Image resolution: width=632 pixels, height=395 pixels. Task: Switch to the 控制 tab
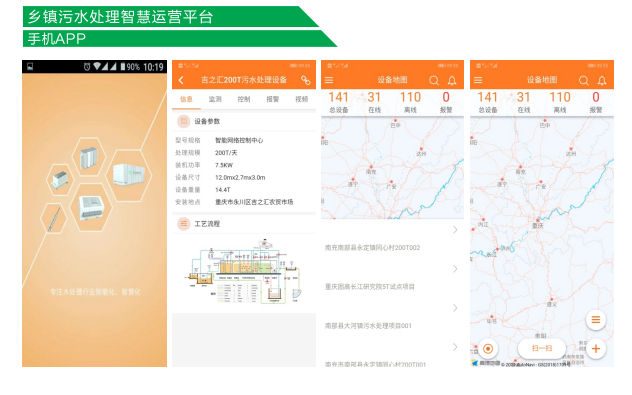[x=244, y=99]
